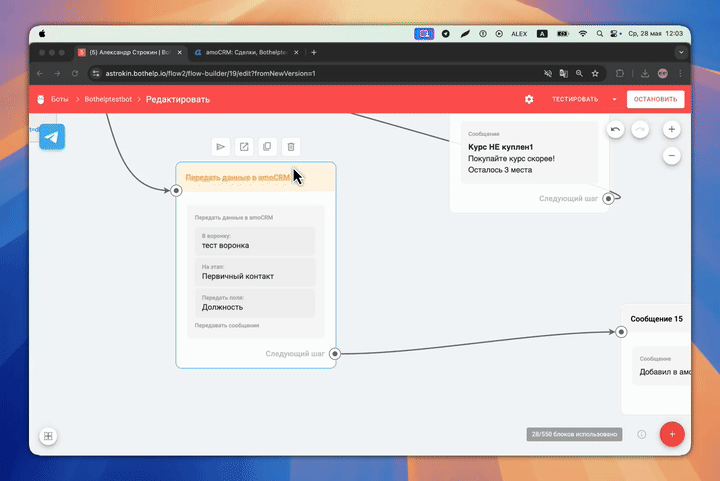Open a new browser tab

[x=314, y=52]
